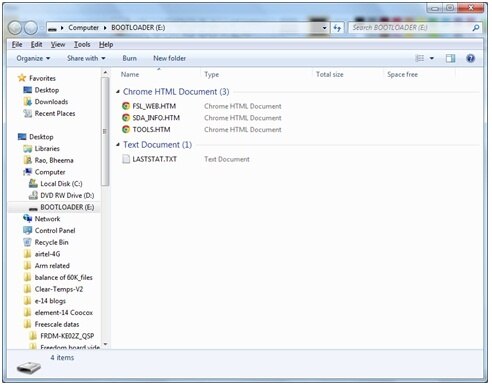Open Help via blue question mark icon
Screen dimensions: 492x385
point(470,58)
